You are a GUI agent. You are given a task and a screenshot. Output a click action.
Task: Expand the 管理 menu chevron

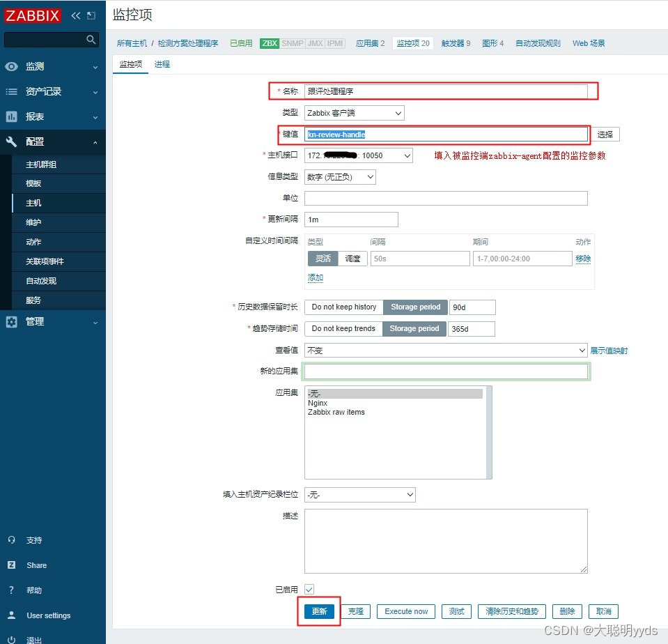pos(95,323)
